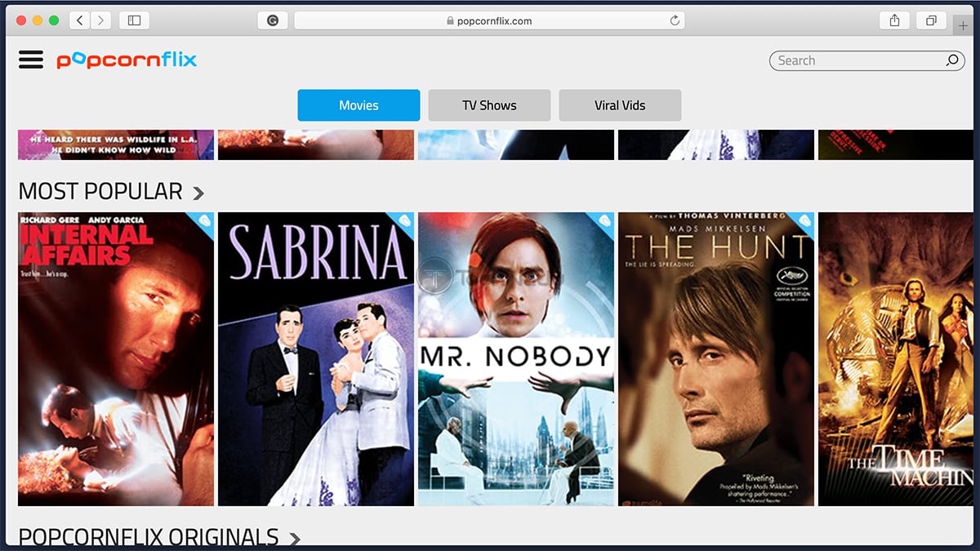Viewport: 980px width, 551px height.
Task: Open the Safari share menu
Action: coord(894,20)
